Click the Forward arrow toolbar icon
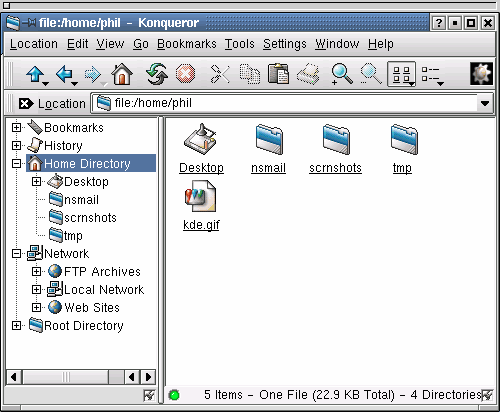This screenshot has width=500, height=412. pyautogui.click(x=93, y=74)
